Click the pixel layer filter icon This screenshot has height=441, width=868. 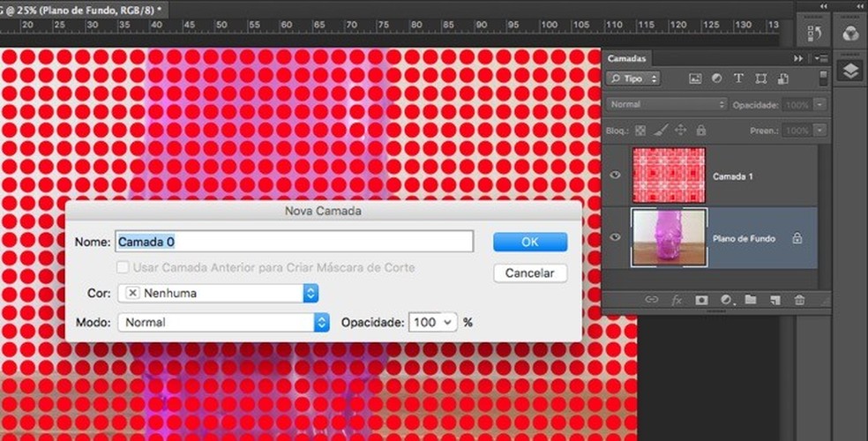(695, 78)
